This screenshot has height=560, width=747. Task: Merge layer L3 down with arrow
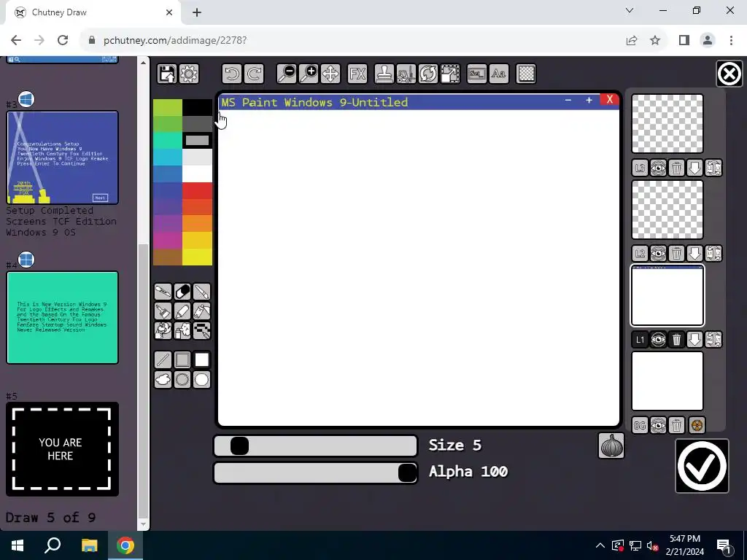(x=694, y=168)
